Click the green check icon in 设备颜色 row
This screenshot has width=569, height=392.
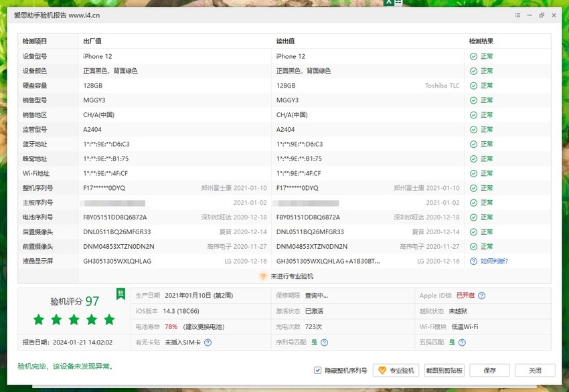(473, 71)
